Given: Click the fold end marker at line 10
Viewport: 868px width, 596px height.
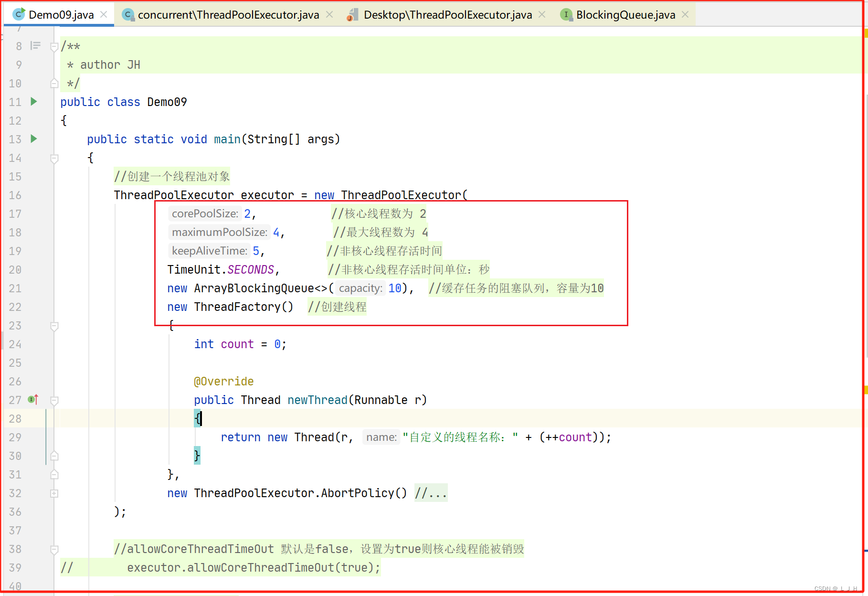Looking at the screenshot, I should [54, 84].
